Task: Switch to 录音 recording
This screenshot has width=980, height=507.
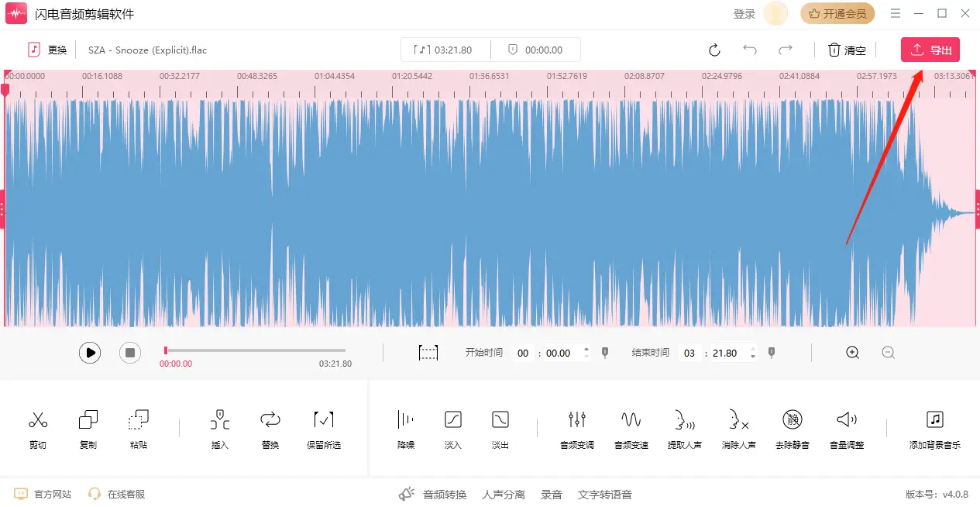Action: (552, 494)
